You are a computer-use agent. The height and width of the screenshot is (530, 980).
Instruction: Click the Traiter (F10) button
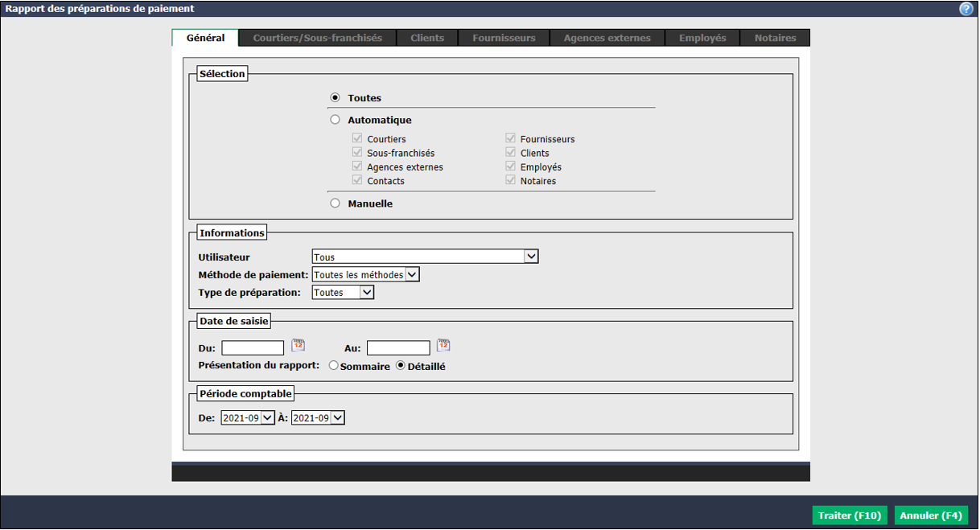coord(850,516)
